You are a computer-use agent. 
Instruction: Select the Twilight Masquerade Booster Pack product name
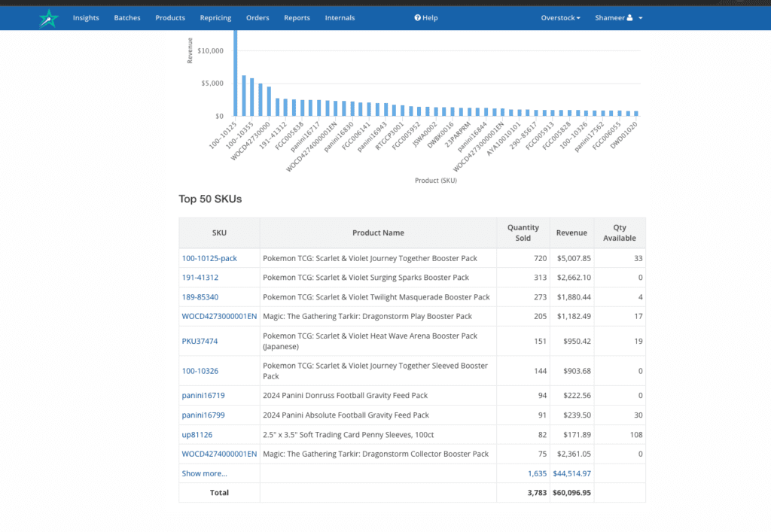pos(376,297)
